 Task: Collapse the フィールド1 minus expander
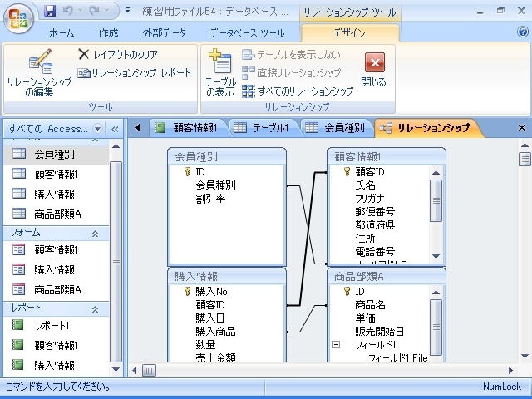tap(336, 344)
